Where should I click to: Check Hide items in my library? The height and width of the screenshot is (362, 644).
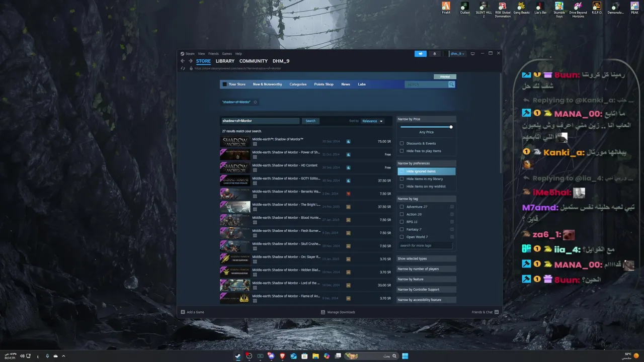click(401, 179)
